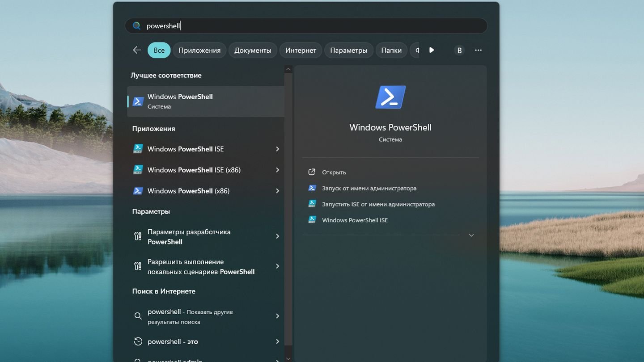
Task: Click 'Параметры разработчика PowerShell' text
Action: 189,237
